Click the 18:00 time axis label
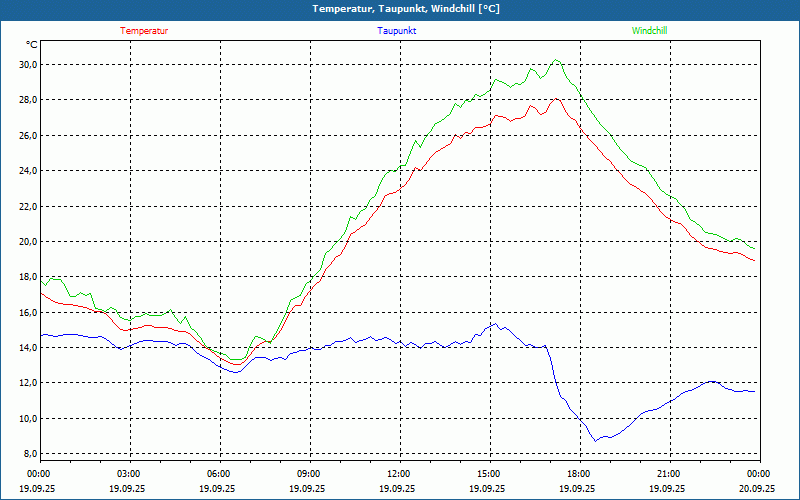 [579, 474]
